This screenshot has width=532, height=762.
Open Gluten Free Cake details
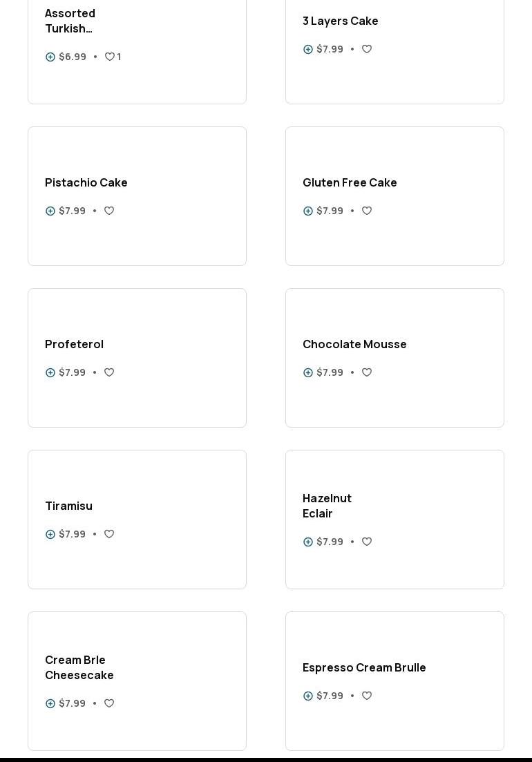point(350,182)
